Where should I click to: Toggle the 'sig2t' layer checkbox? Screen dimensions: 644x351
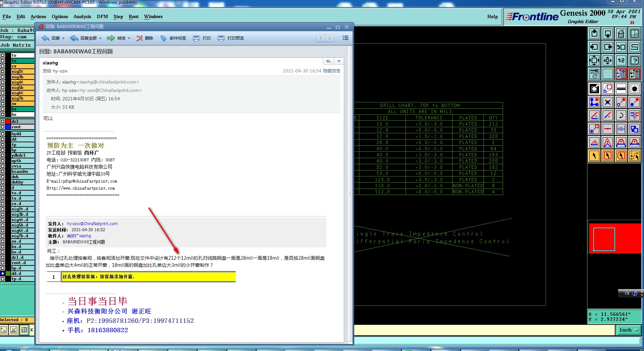coord(3,71)
